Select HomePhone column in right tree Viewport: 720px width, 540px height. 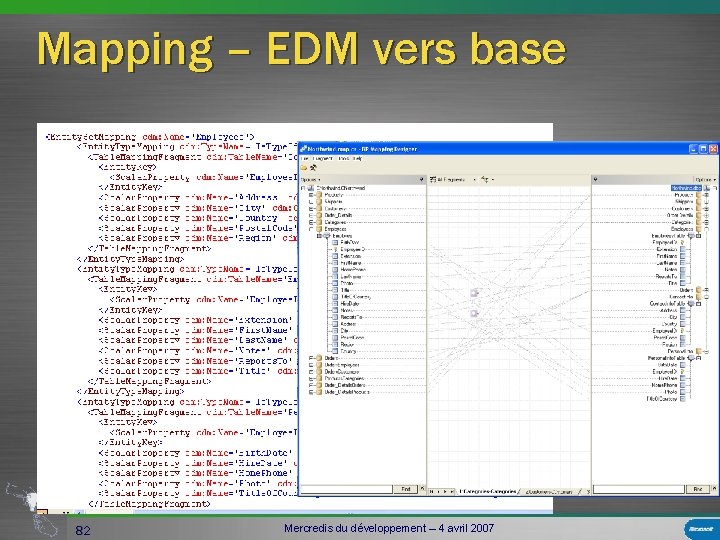(x=664, y=385)
